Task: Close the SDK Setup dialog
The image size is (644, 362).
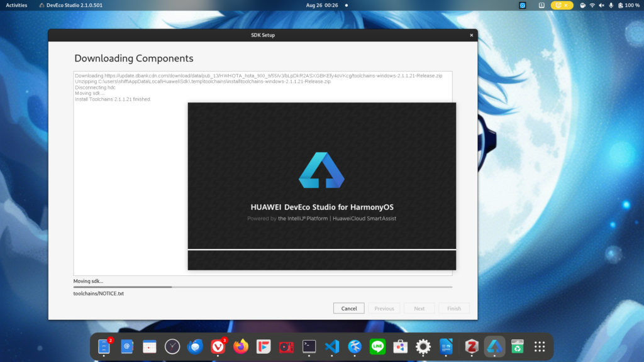Action: (x=471, y=35)
